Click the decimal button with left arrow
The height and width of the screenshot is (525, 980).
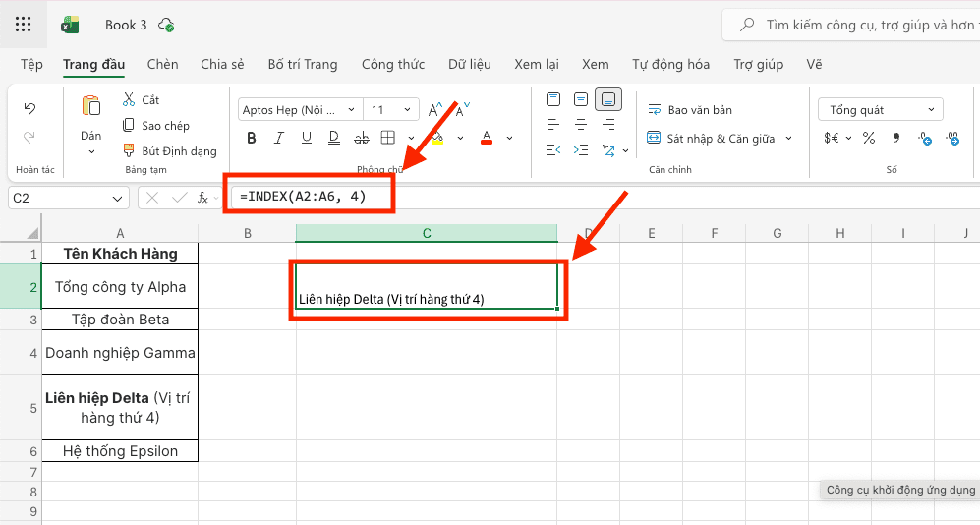pos(925,138)
